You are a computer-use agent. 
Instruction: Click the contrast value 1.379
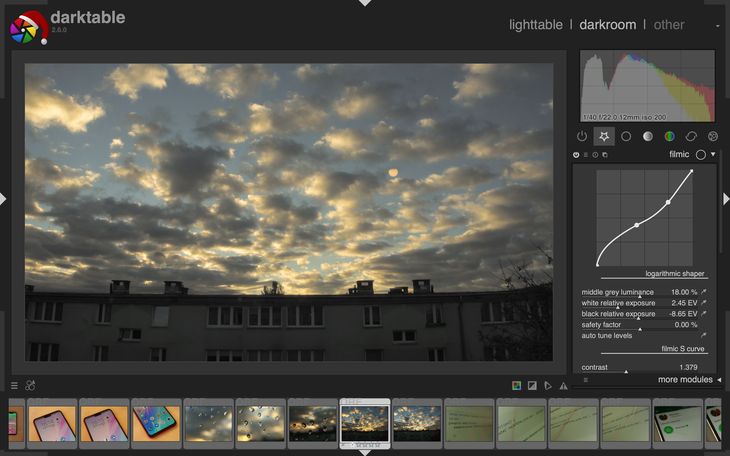coord(688,368)
